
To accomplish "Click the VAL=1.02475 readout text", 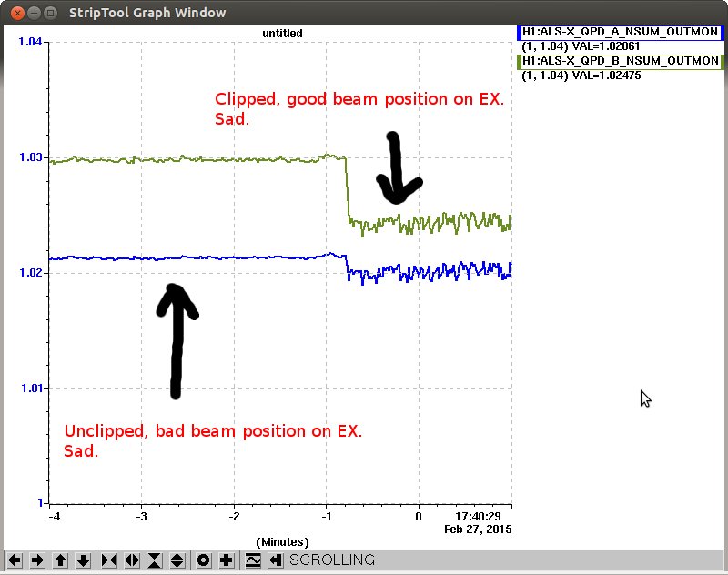I will click(605, 76).
